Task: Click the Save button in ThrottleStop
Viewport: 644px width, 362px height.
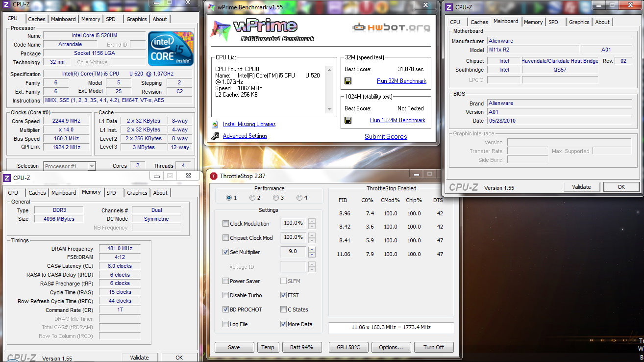Action: pyautogui.click(x=234, y=347)
